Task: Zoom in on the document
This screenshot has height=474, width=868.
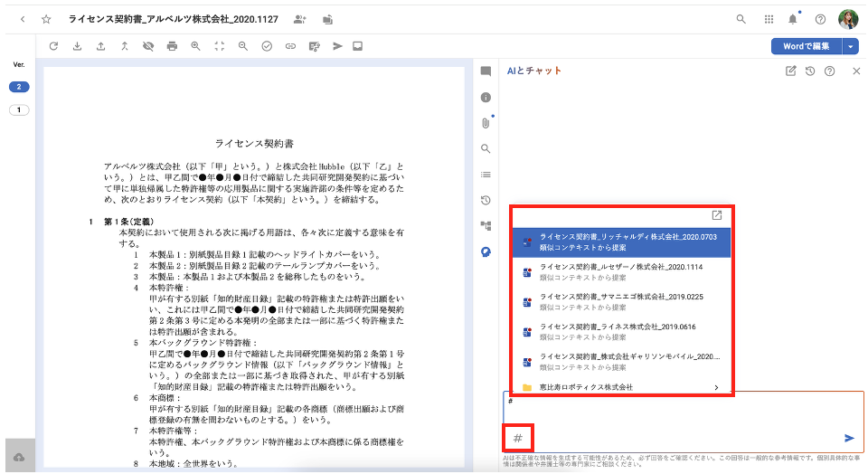Action: (196, 46)
